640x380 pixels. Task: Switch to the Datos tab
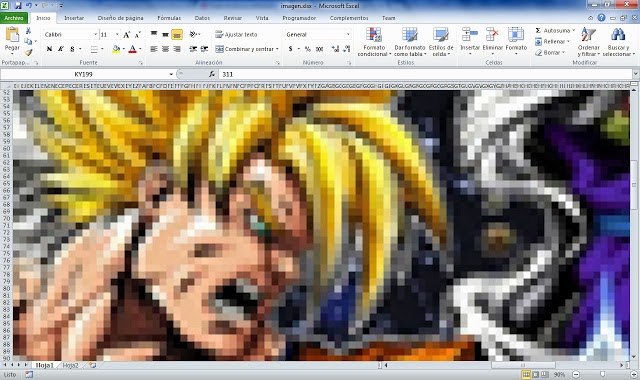202,18
